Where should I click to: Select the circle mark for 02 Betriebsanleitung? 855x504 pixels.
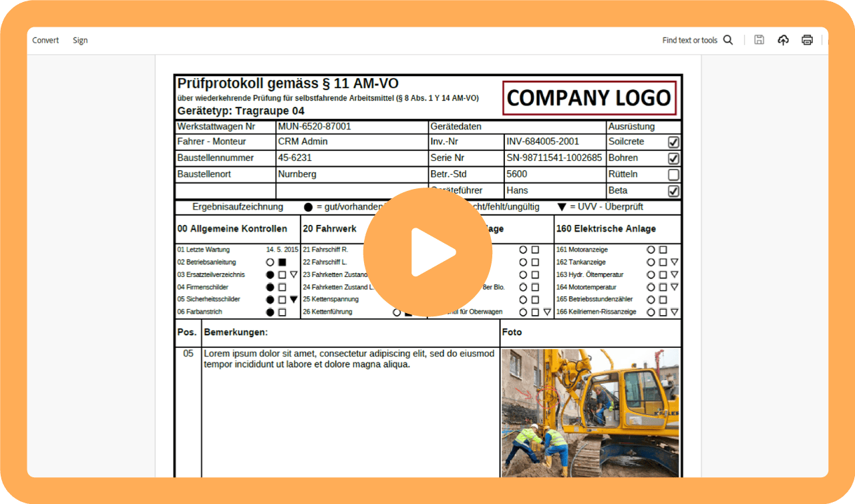tap(270, 262)
